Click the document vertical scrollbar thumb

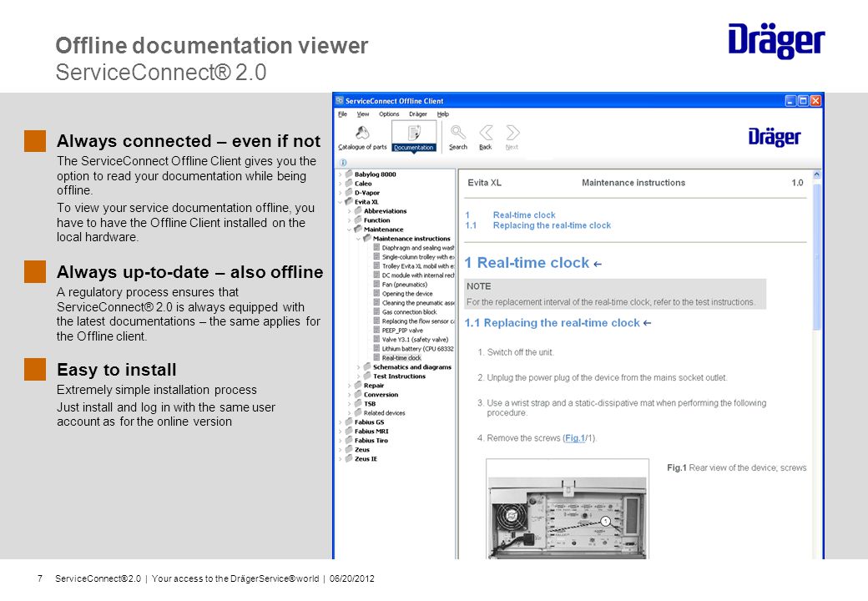point(816,255)
